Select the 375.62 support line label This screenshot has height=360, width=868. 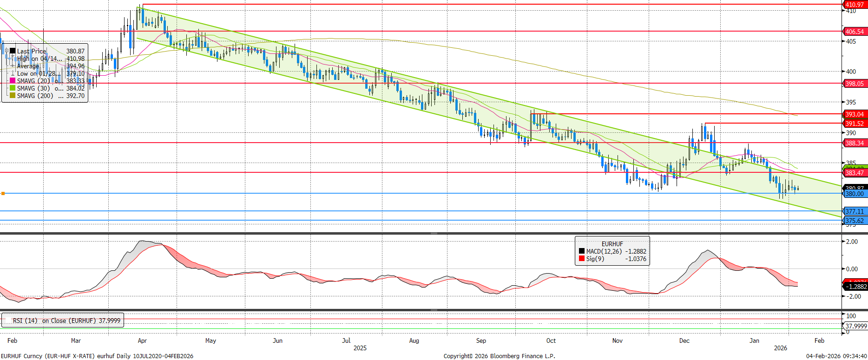854,221
